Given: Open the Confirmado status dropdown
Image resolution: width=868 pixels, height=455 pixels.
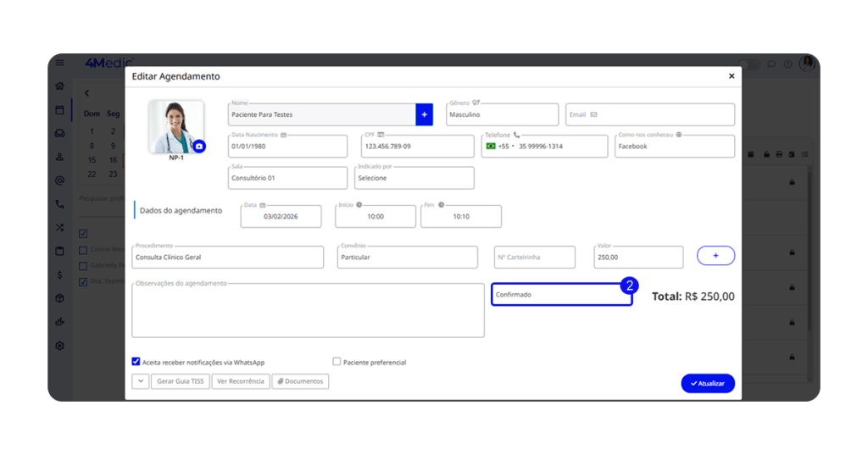Looking at the screenshot, I should click(x=561, y=295).
